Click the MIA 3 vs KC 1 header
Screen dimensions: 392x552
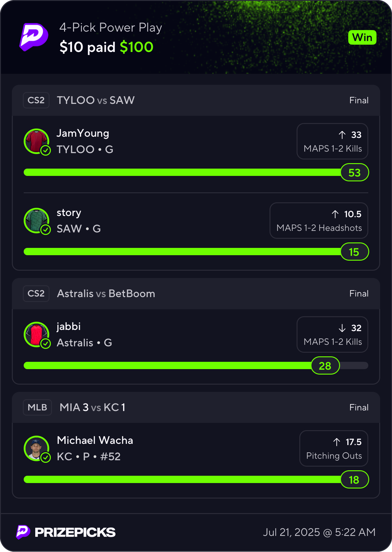(92, 407)
